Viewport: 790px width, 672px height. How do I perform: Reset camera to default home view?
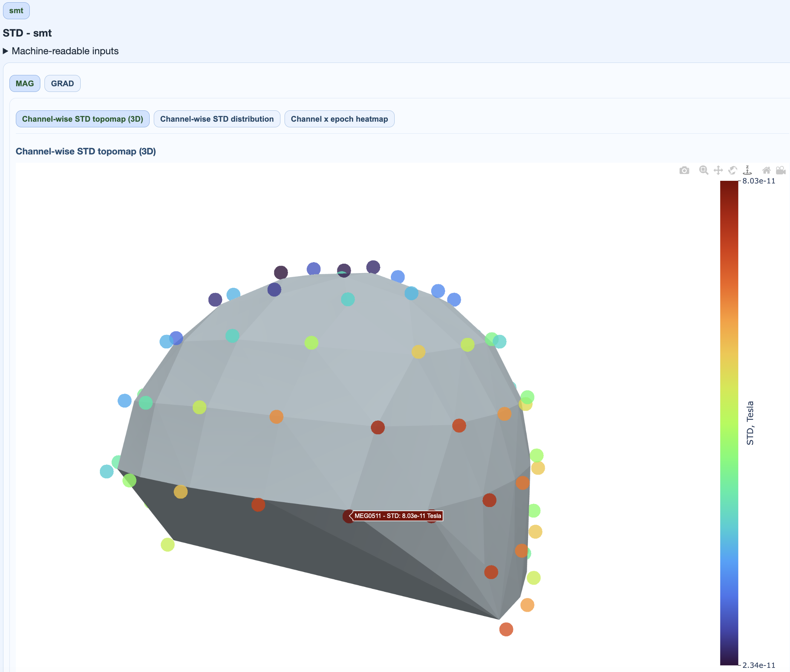click(766, 170)
